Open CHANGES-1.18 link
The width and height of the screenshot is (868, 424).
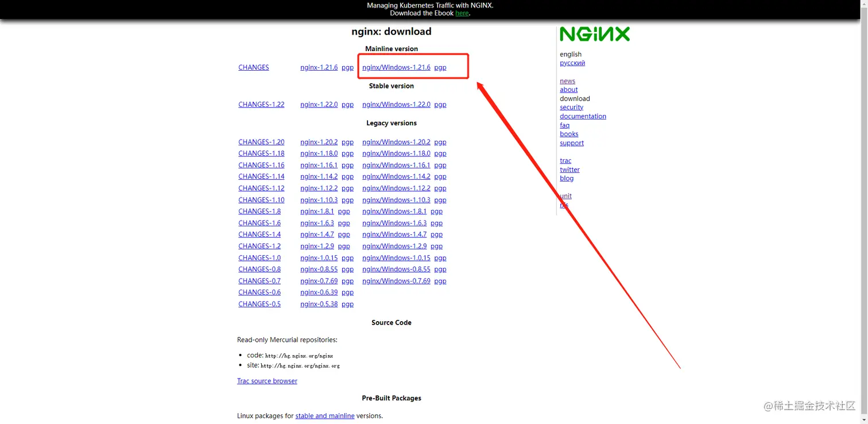pos(261,153)
